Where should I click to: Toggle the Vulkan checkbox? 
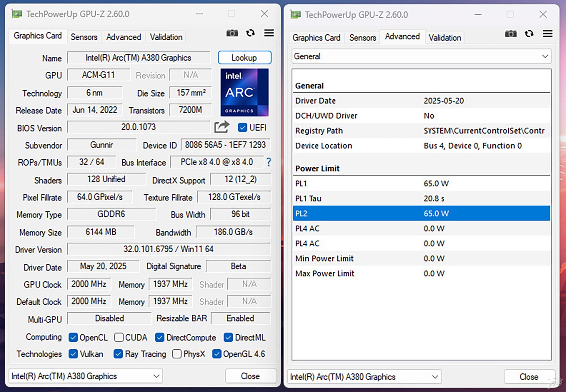[x=73, y=354]
